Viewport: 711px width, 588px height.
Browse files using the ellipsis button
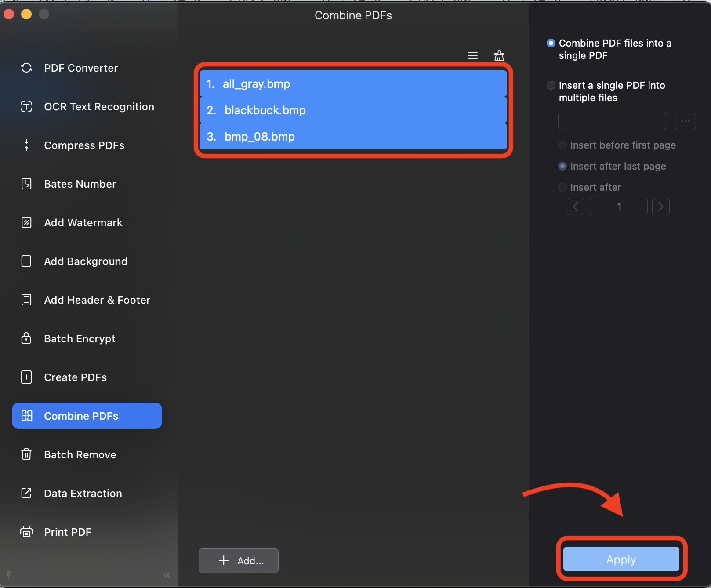coord(685,121)
